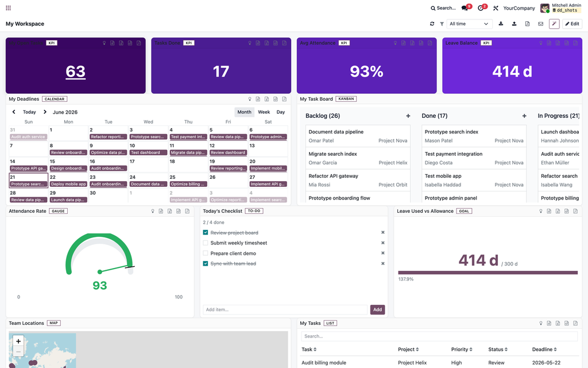588x368 pixels.
Task: Click the refresh dashboard icon
Action: pos(432,24)
